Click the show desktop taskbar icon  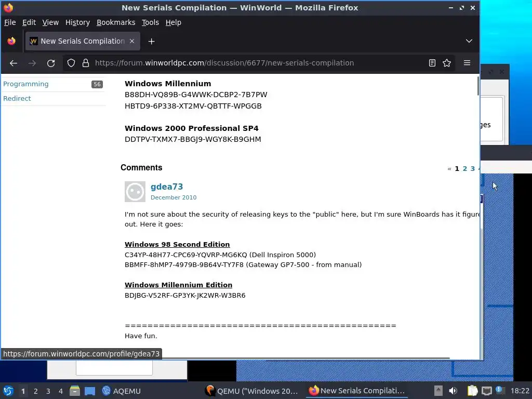pos(90,391)
